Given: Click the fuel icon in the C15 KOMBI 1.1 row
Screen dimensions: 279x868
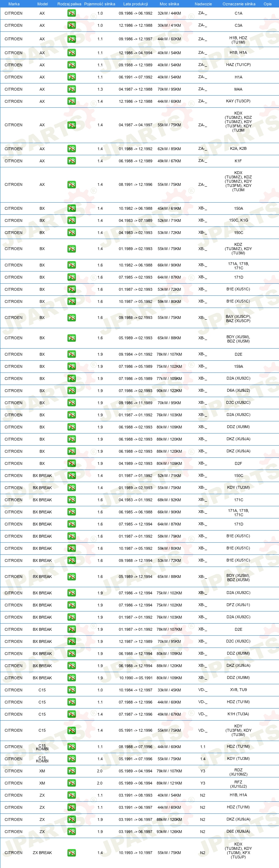Looking at the screenshot, I should pos(72,747).
